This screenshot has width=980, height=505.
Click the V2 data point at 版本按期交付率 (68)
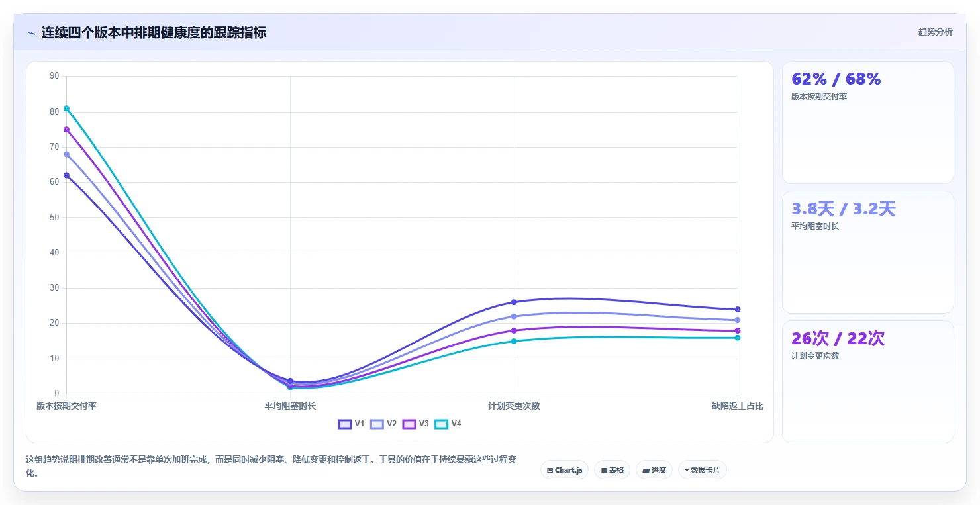[x=66, y=154]
